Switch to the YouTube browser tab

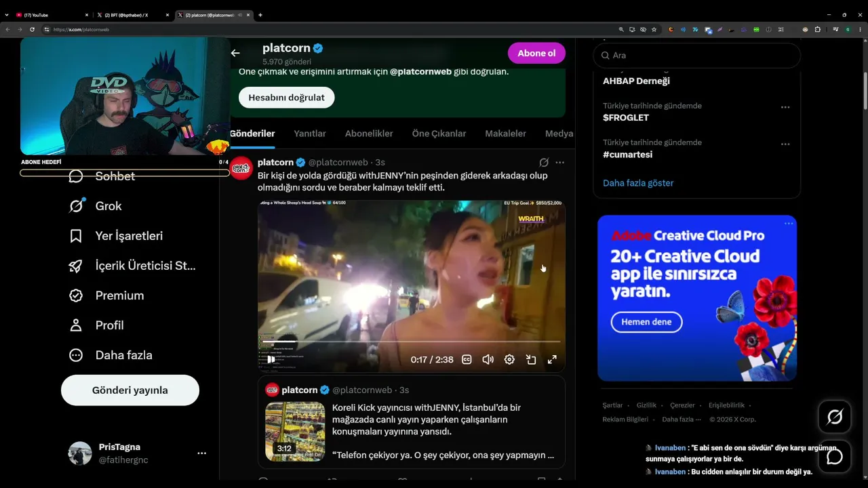click(52, 15)
